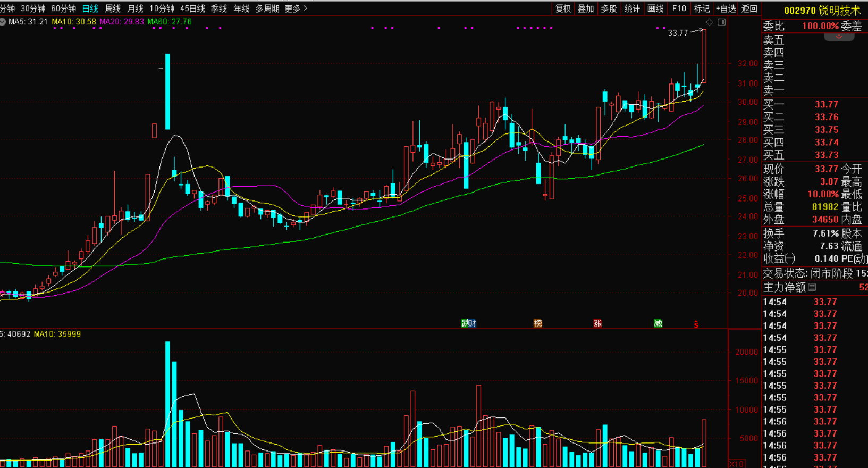Viewport: 868px width, 468px height.
Task: Click the MA5: 31.21 indicator label
Action: (28, 22)
